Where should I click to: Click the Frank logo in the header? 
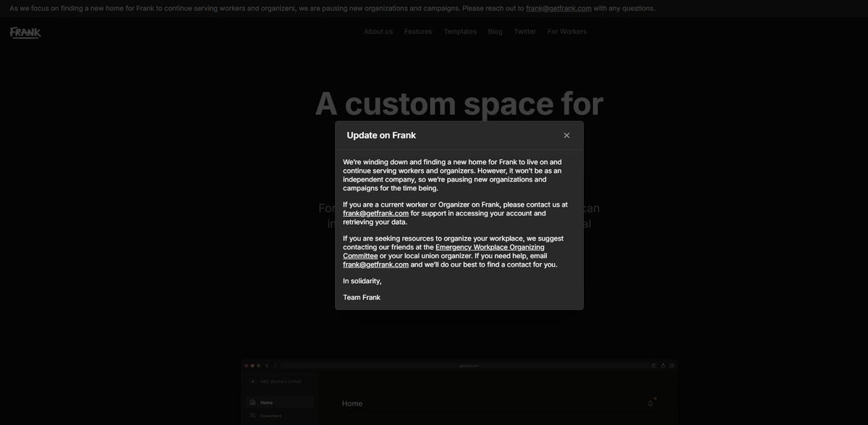point(25,33)
